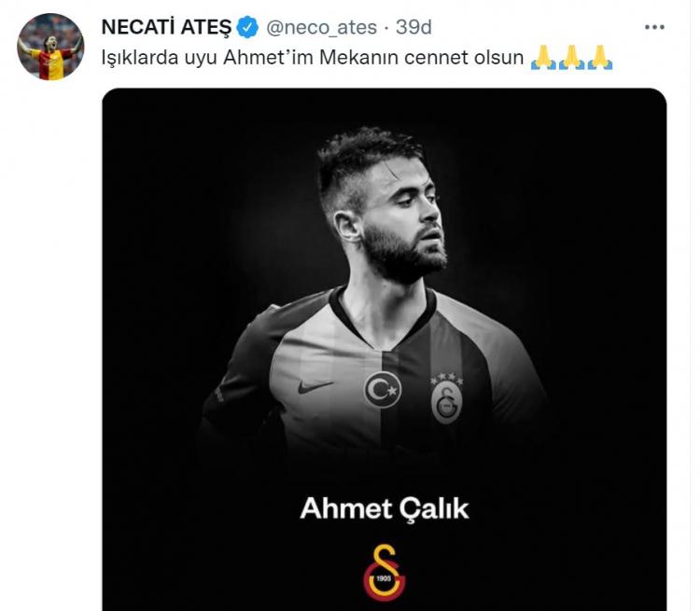Click the phrase Mekanın cennet olsun
The height and width of the screenshot is (611, 700).
click(x=422, y=58)
